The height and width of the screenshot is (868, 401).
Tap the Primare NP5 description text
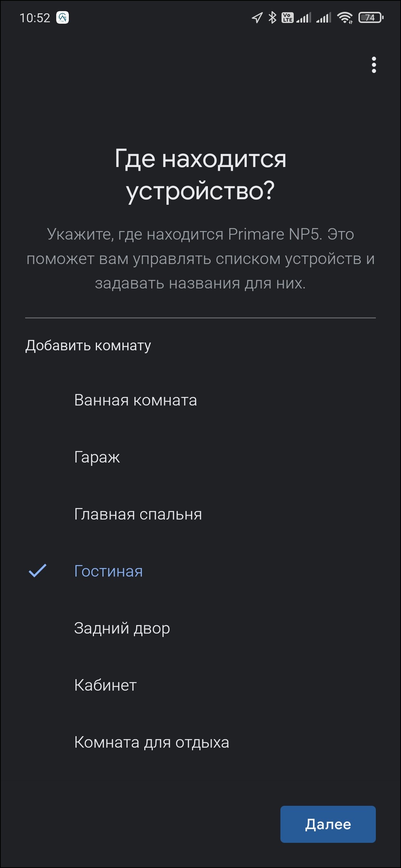pyautogui.click(x=200, y=258)
